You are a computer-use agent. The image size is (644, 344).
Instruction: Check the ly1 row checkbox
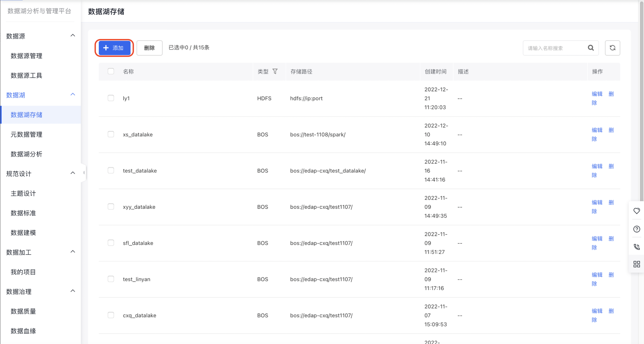coord(111,98)
